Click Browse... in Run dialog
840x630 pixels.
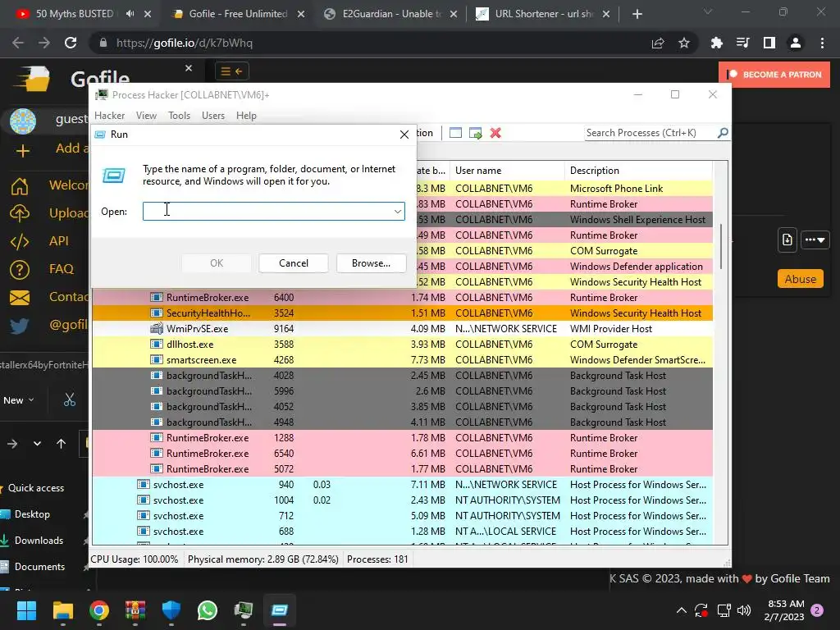371,263
